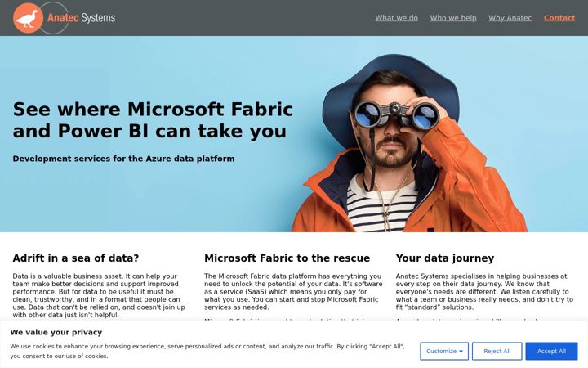This screenshot has height=368, width=588.
Task: Click the heading Your data journey
Action: tap(445, 258)
